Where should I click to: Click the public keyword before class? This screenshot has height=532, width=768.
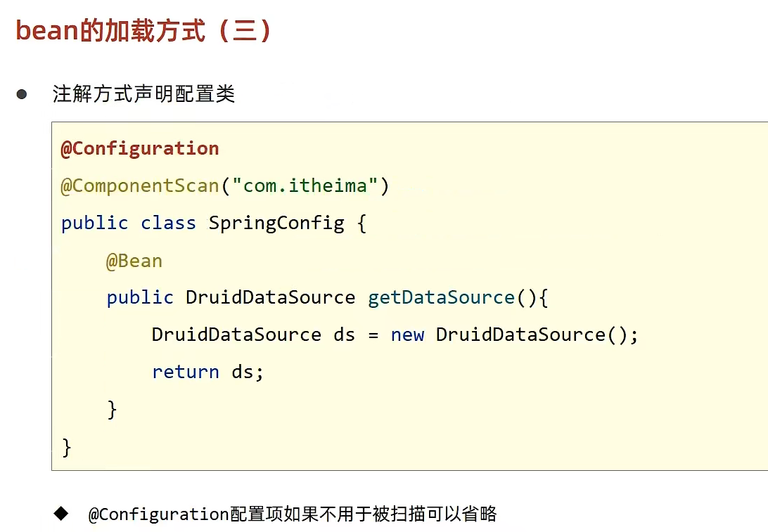pyautogui.click(x=94, y=223)
